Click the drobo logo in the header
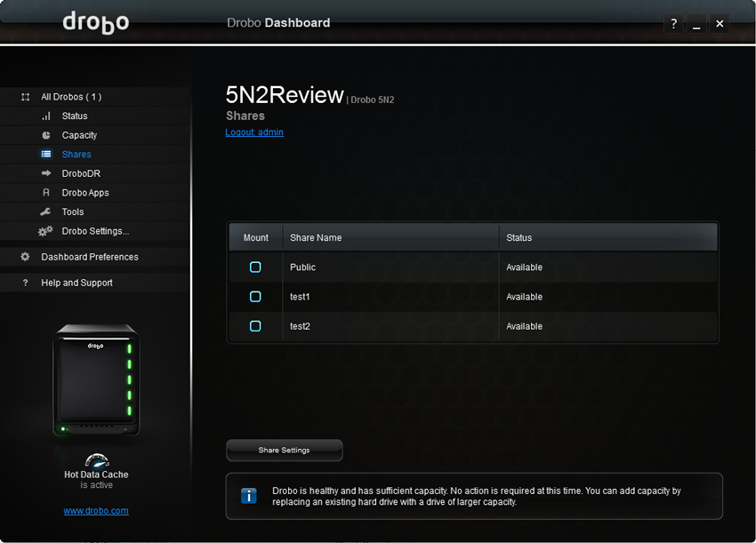 pos(96,22)
